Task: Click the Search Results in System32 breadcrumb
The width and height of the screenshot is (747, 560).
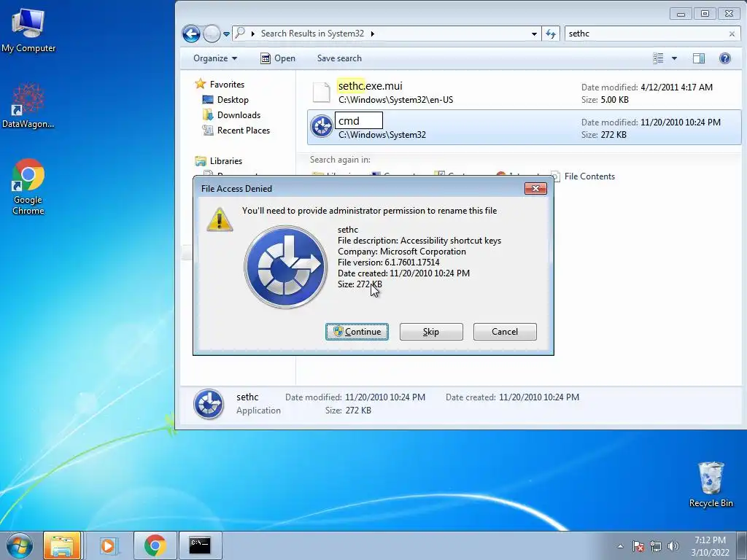Action: click(x=312, y=34)
